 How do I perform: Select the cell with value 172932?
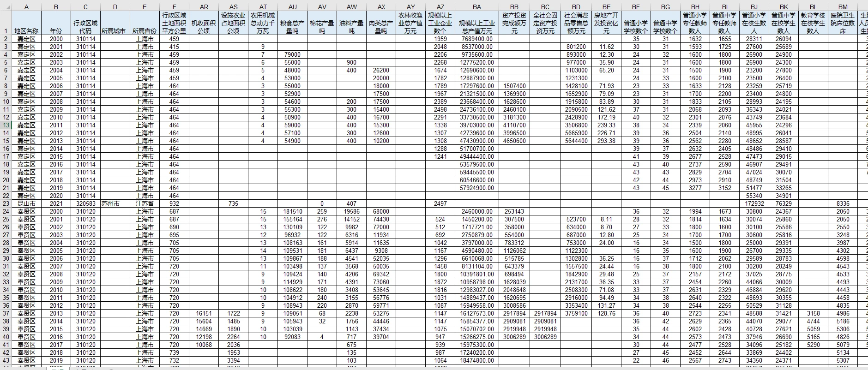[754, 203]
